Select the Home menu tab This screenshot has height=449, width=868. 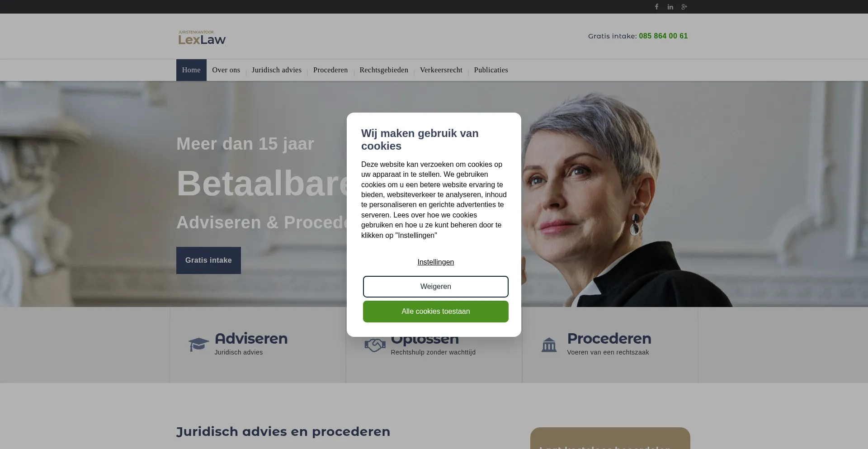[191, 70]
